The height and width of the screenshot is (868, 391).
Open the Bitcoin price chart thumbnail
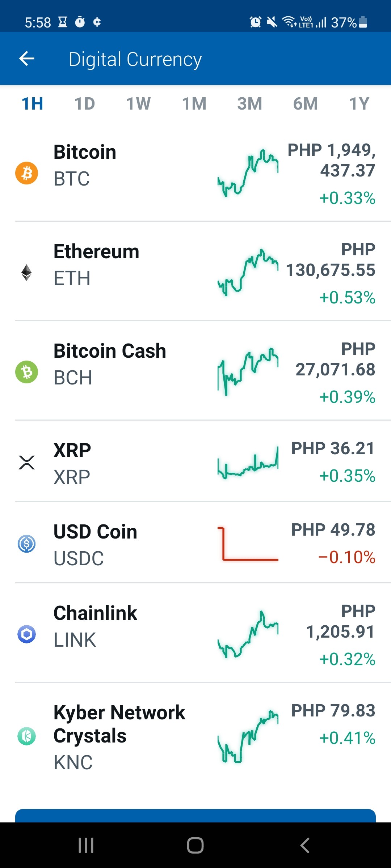click(248, 173)
